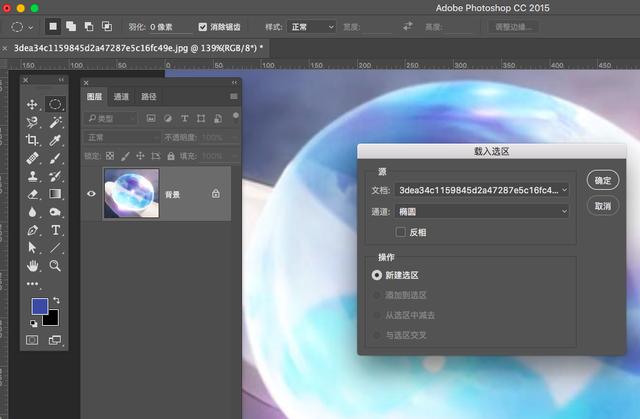Select the Gradient tool
This screenshot has height=419, width=640.
(x=55, y=194)
